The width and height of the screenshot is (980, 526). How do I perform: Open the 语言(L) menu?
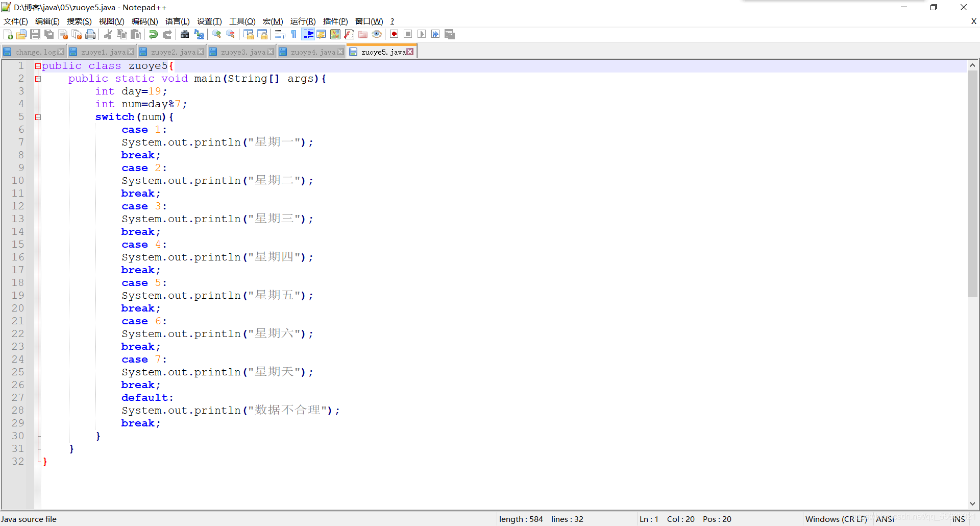coord(177,21)
